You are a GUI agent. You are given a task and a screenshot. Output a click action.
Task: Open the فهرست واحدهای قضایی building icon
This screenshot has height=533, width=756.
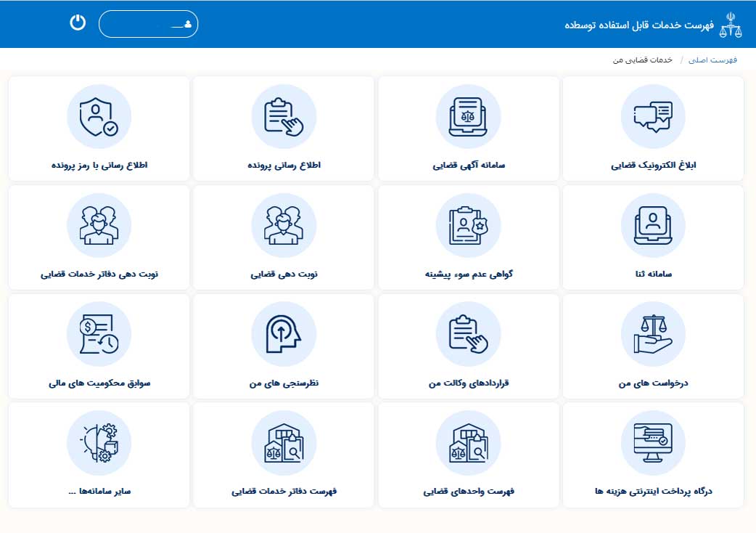468,443
